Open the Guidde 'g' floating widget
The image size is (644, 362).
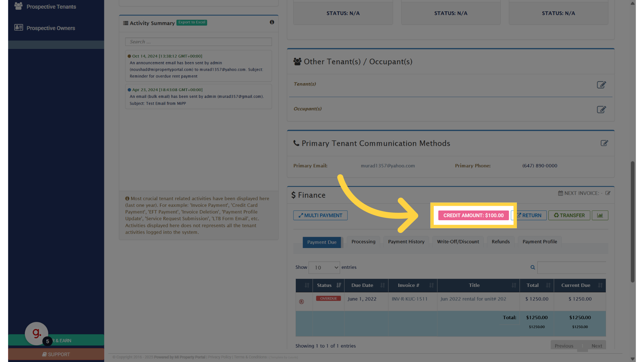click(37, 334)
